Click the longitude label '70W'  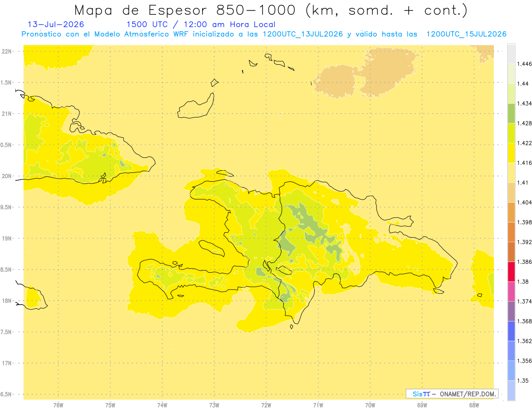point(370,405)
